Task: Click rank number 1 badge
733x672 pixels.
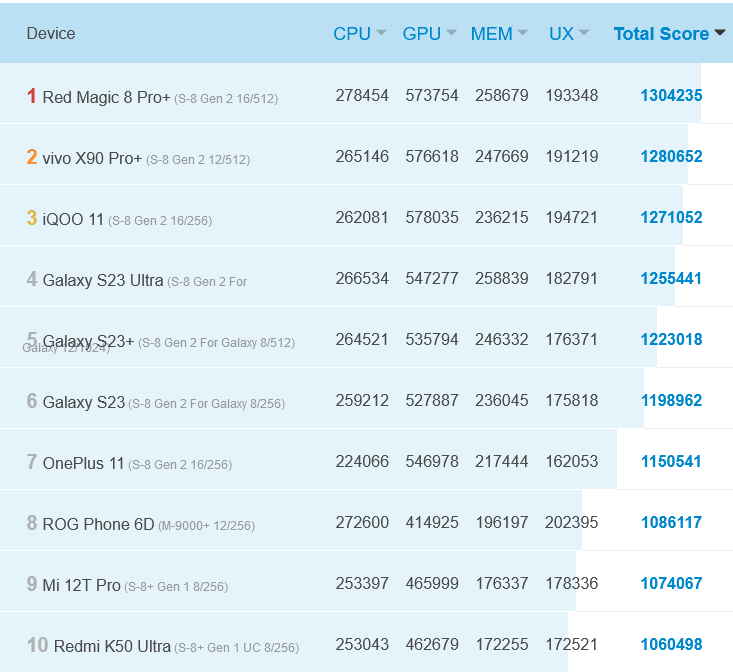Action: pos(31,96)
